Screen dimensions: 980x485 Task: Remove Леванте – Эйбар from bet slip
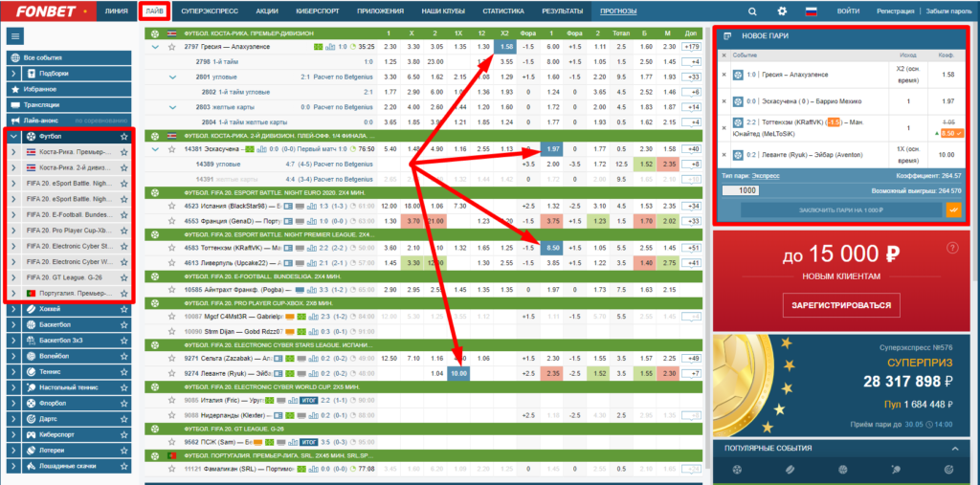(x=724, y=154)
